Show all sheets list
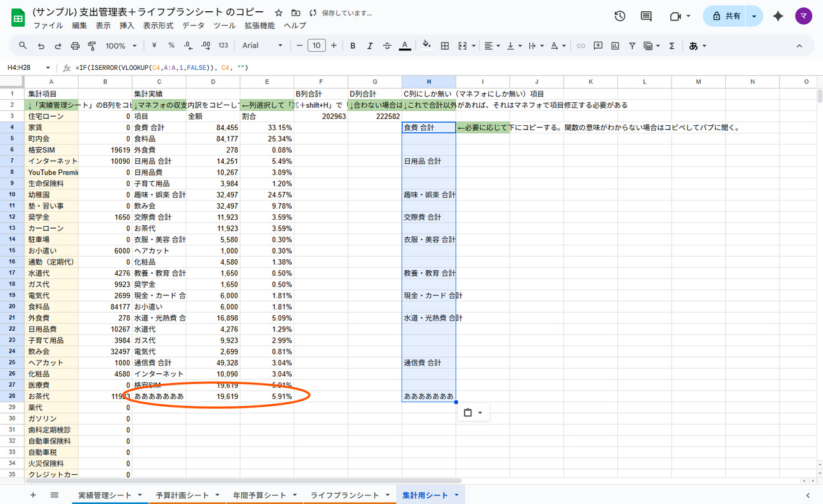The width and height of the screenshot is (823, 504). pyautogui.click(x=54, y=495)
